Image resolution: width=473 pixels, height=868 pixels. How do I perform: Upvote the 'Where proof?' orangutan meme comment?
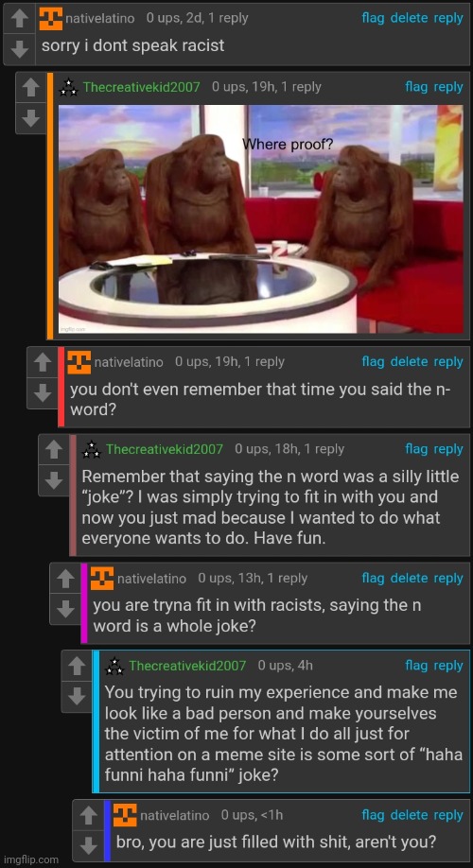(x=31, y=88)
